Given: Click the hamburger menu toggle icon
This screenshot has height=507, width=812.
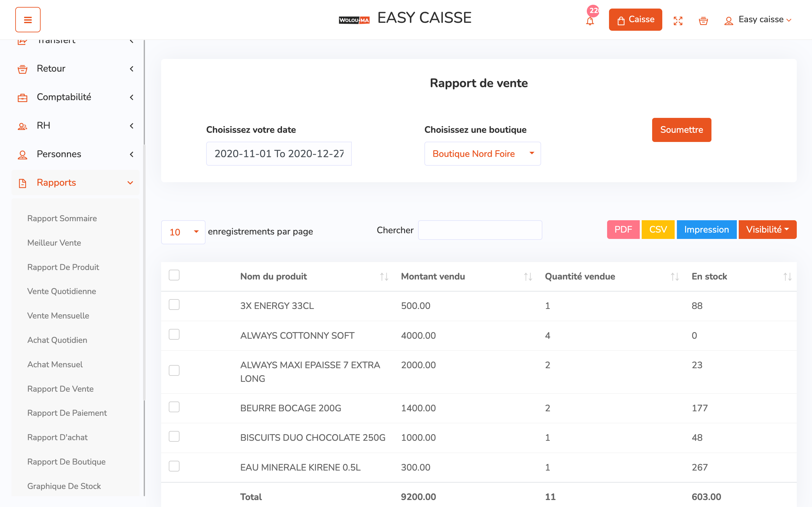Looking at the screenshot, I should [28, 20].
